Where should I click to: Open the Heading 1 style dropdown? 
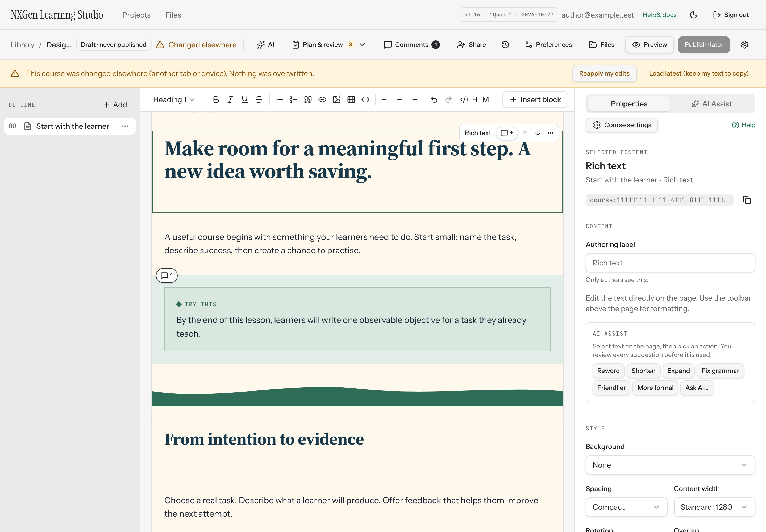(x=174, y=100)
